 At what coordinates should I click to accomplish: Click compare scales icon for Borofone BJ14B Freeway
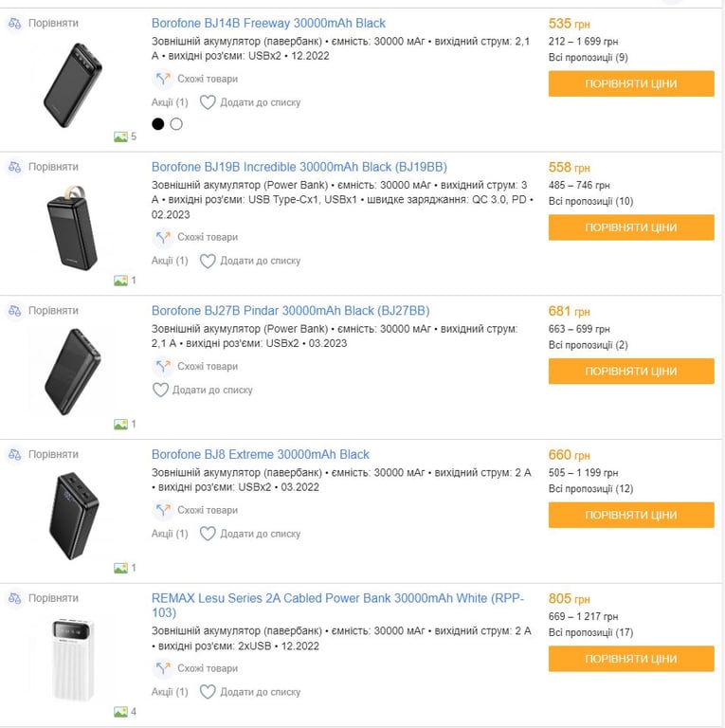click(14, 23)
